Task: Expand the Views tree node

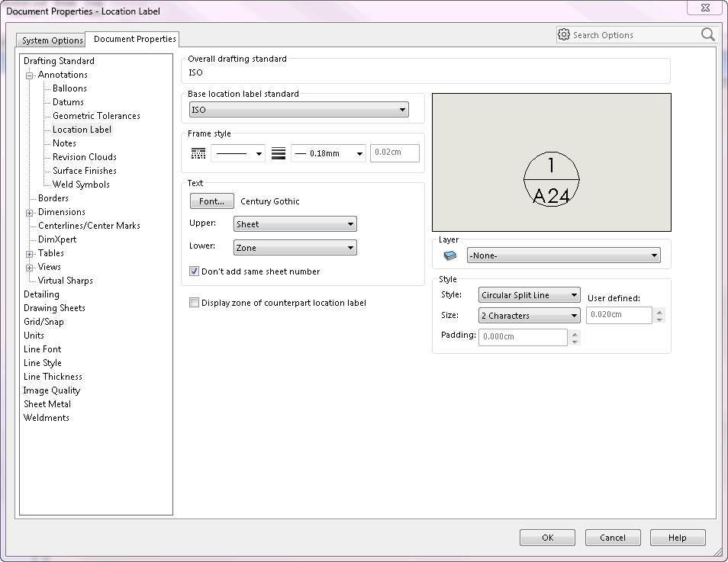Action: (29, 268)
